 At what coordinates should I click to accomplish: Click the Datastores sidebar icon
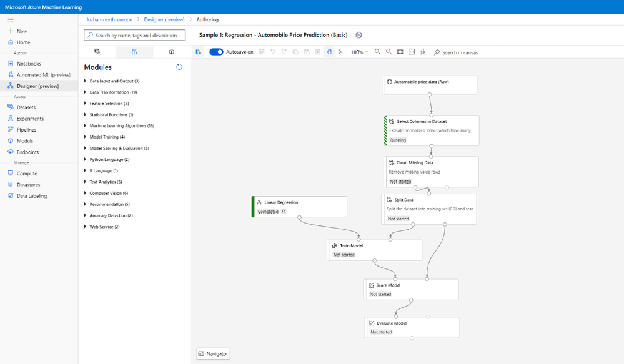[11, 185]
